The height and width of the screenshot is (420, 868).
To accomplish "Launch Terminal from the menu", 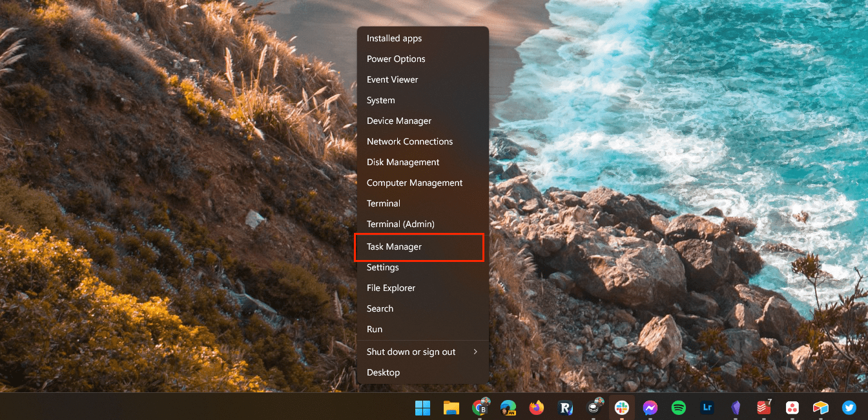I will 422,203.
